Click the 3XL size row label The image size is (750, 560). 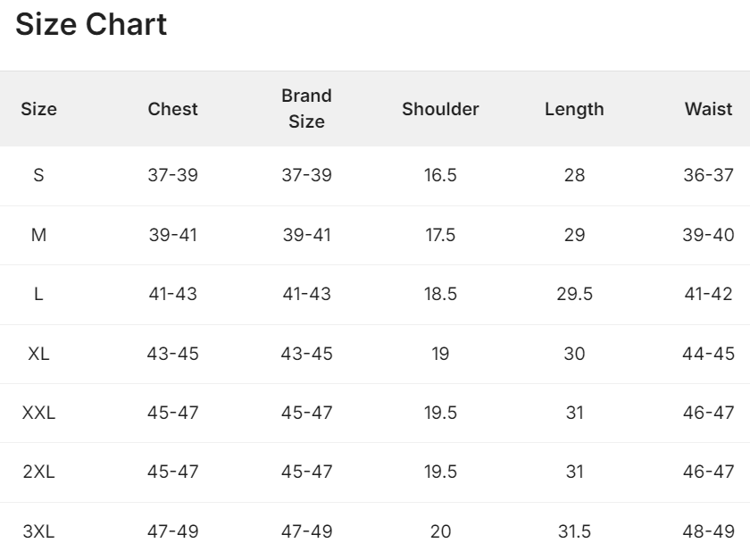pos(38,531)
